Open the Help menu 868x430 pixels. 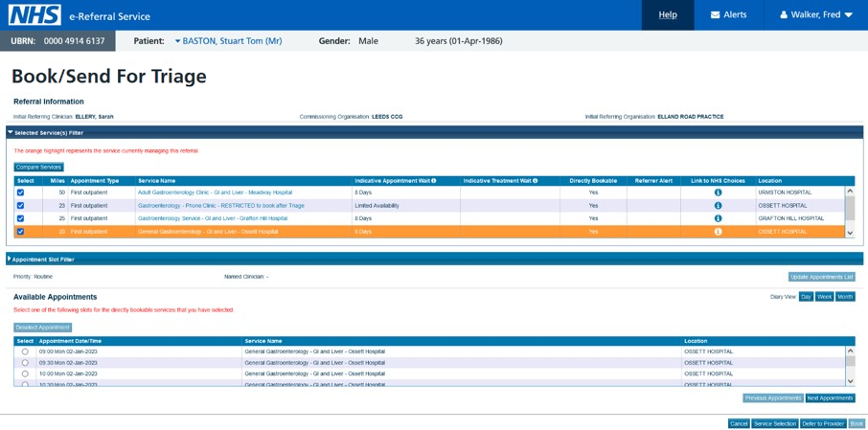click(668, 15)
